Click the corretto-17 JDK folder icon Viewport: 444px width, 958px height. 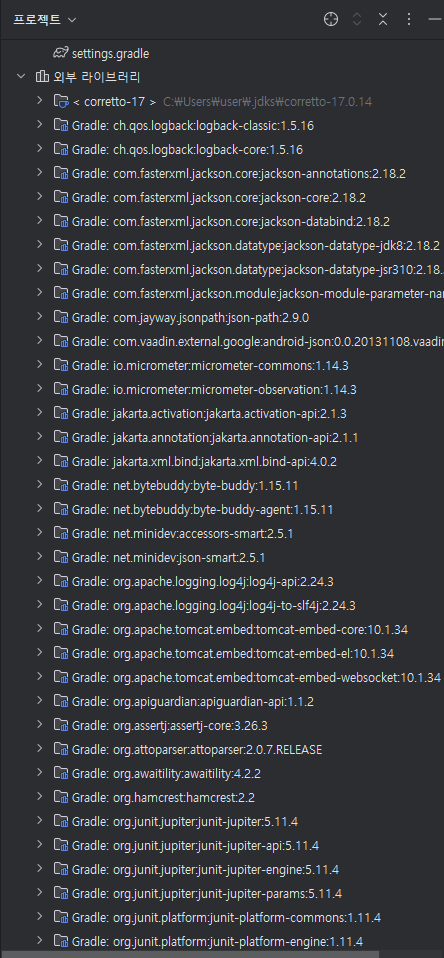[x=60, y=101]
